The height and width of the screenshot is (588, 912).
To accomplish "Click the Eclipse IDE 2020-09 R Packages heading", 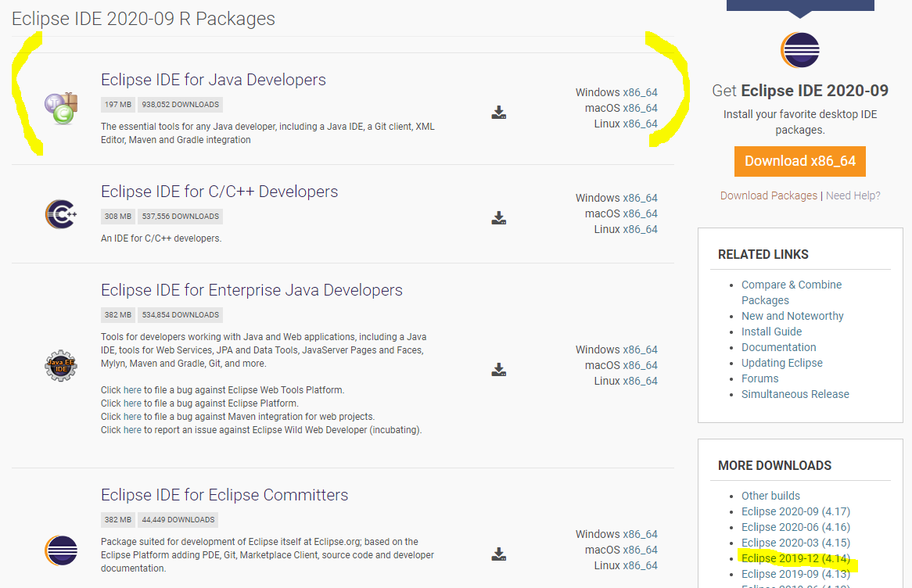I will click(x=143, y=19).
